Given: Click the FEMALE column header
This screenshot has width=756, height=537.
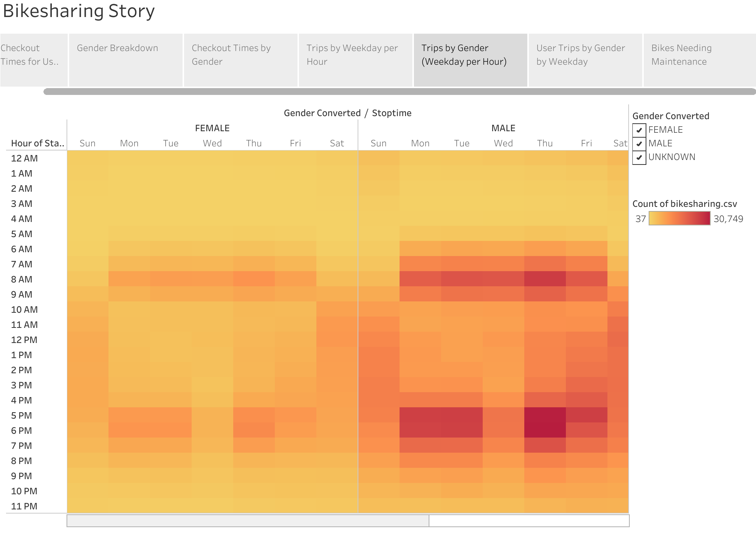Looking at the screenshot, I should coord(212,128).
